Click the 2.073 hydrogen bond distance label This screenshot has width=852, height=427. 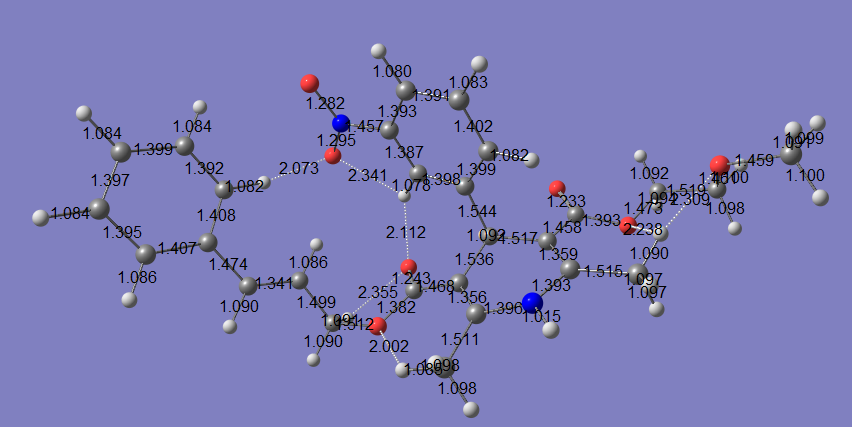[x=298, y=169]
